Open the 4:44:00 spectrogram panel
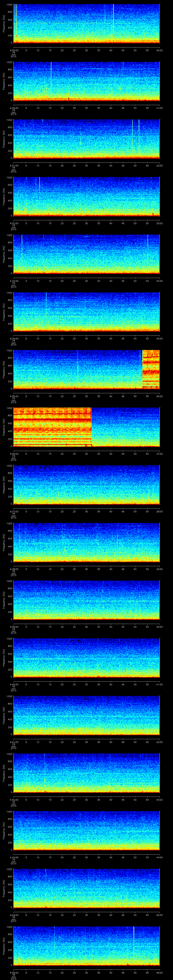Image resolution: width=173 pixels, height=980 pixels. (x=87, y=888)
